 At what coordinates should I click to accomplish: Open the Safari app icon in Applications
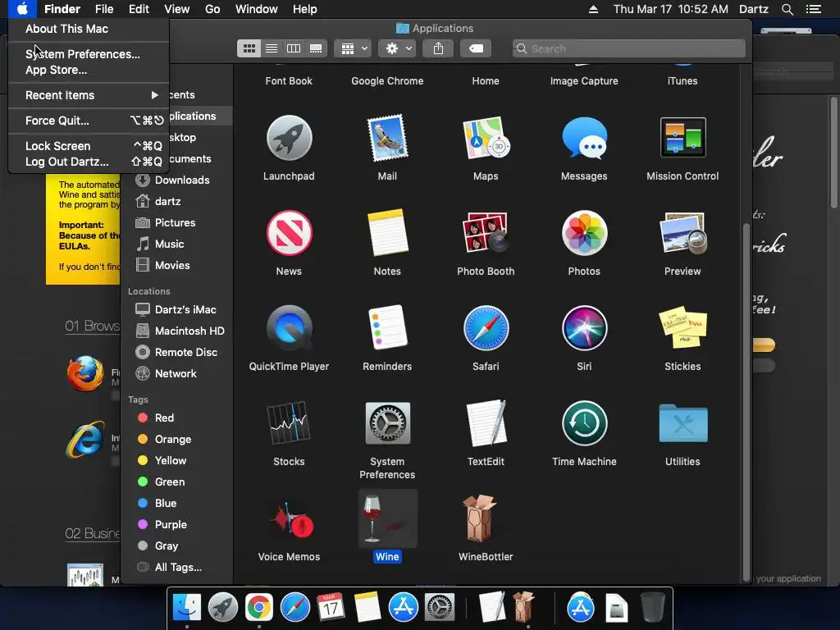tap(486, 328)
